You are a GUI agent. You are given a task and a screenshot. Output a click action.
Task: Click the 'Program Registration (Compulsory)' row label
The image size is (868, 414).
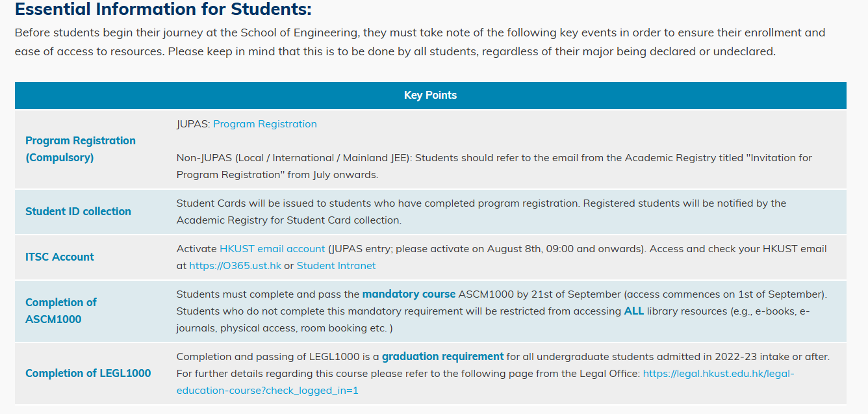tap(80, 149)
